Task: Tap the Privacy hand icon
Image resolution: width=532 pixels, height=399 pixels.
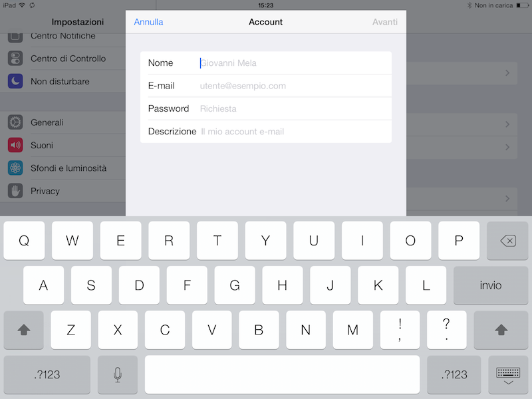Action: click(x=15, y=191)
